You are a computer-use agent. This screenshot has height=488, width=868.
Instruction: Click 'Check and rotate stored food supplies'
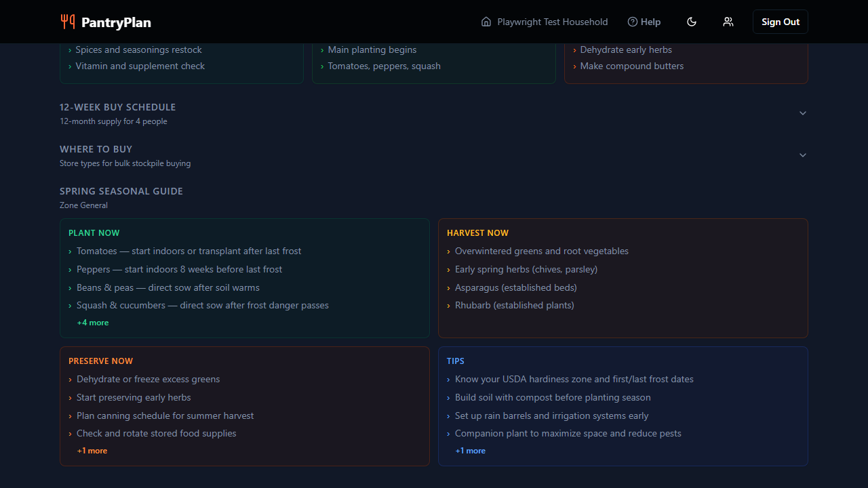click(x=157, y=433)
